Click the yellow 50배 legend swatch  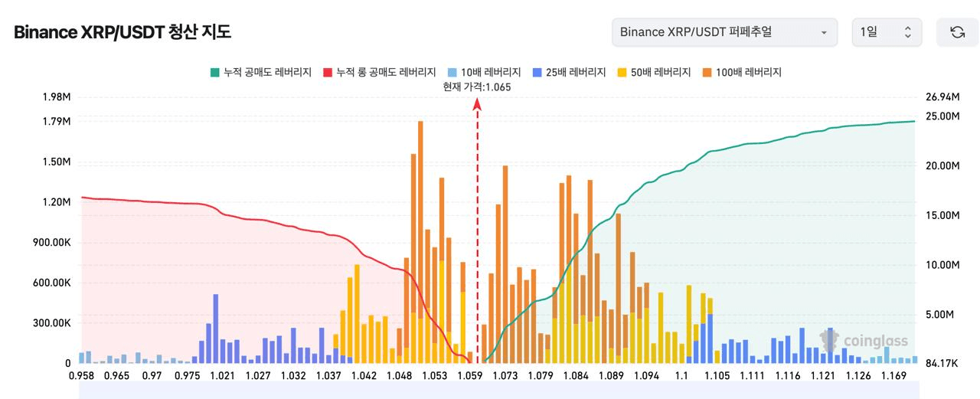pyautogui.click(x=622, y=72)
